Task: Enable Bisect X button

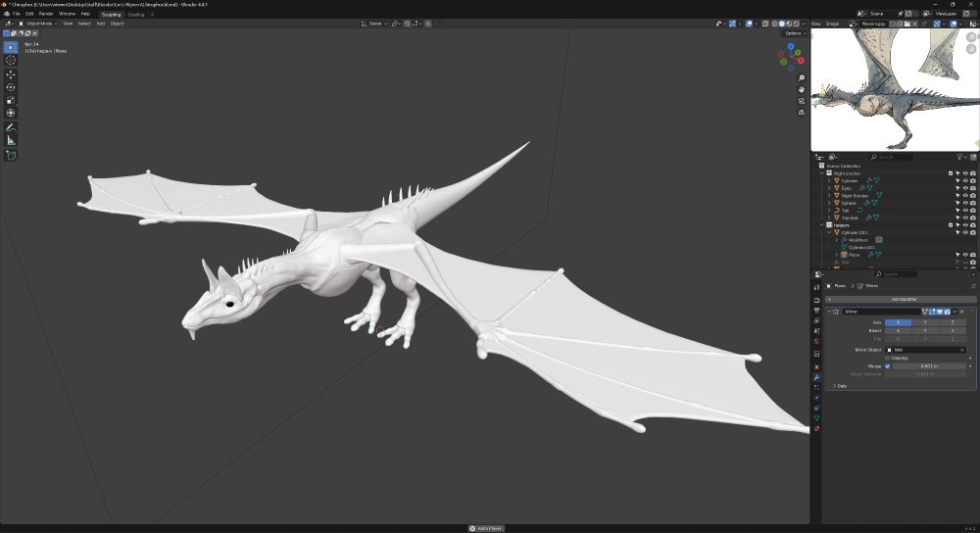Action: coord(898,330)
